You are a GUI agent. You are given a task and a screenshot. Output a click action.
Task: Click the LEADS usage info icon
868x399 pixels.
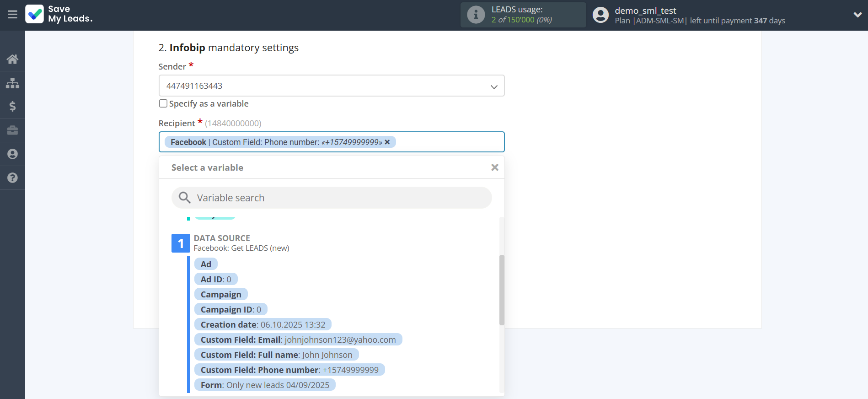pos(476,15)
